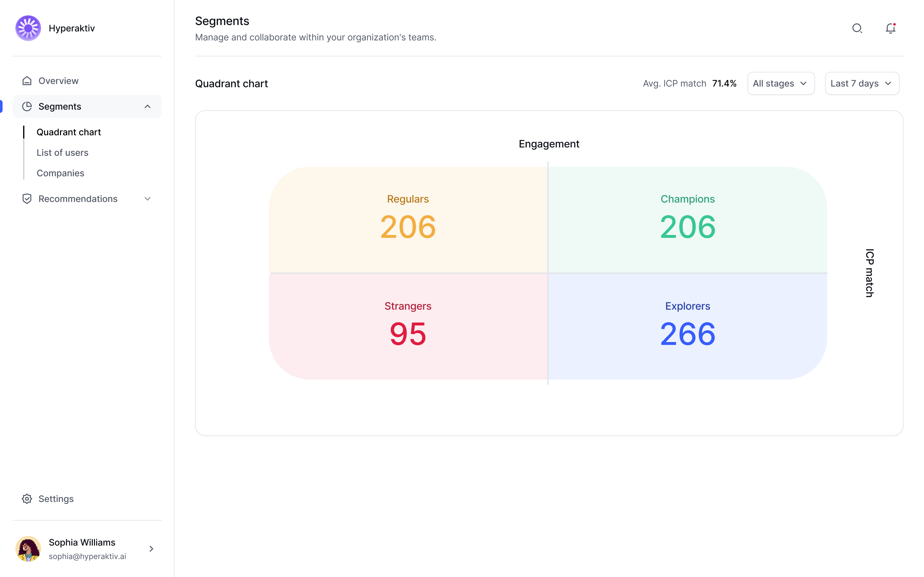Select the Strangers quadrant showing 95
Viewport: 924px width, 577px height.
[x=408, y=326]
